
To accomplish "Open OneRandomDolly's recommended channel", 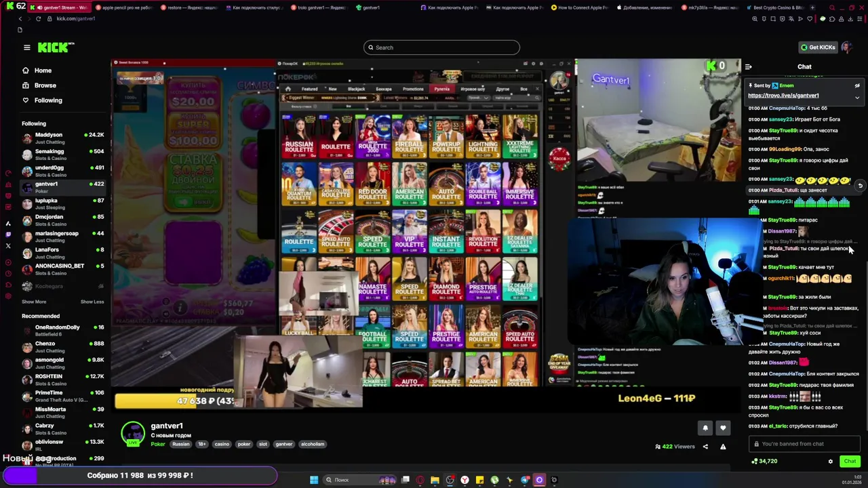I will (x=63, y=331).
